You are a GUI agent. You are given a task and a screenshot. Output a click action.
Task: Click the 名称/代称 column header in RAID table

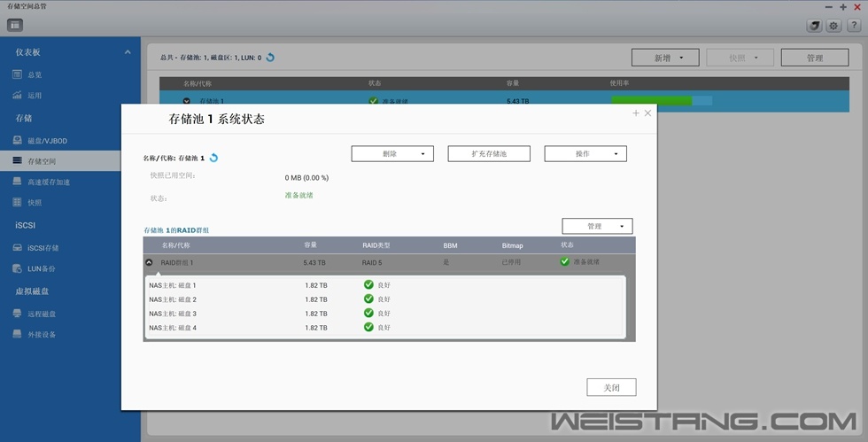[176, 244]
